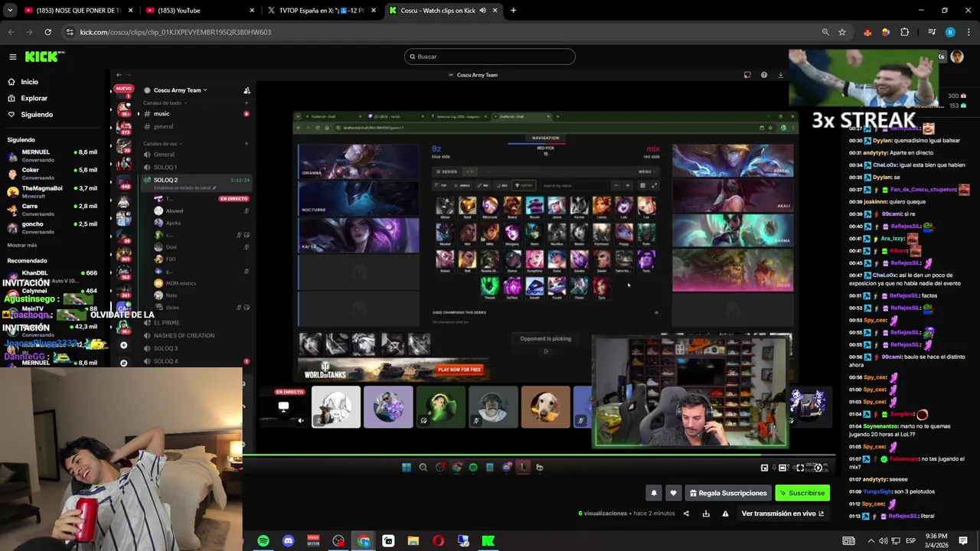This screenshot has height=551, width=980.
Task: Open Kick app from the taskbar
Action: click(x=488, y=541)
